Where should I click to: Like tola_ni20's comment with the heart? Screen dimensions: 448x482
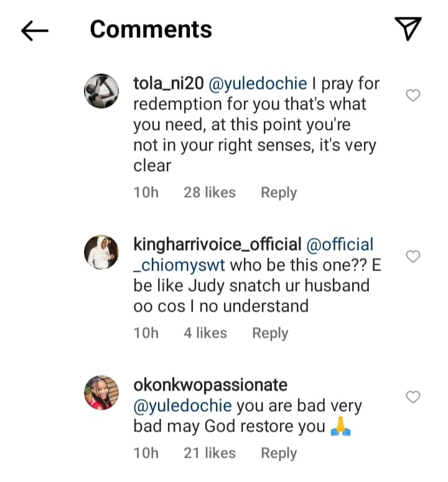click(x=413, y=95)
